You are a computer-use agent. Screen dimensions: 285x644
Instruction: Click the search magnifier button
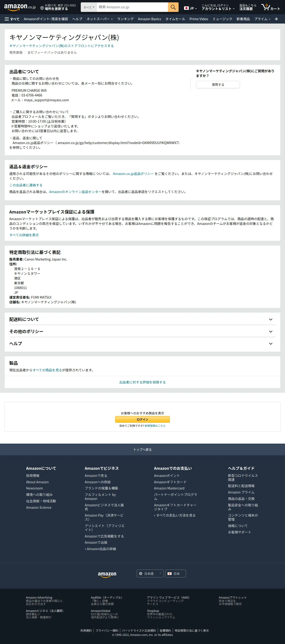173,7
